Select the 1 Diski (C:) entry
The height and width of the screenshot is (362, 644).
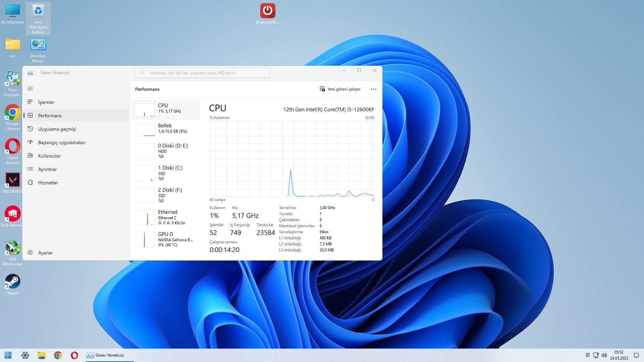click(x=165, y=173)
